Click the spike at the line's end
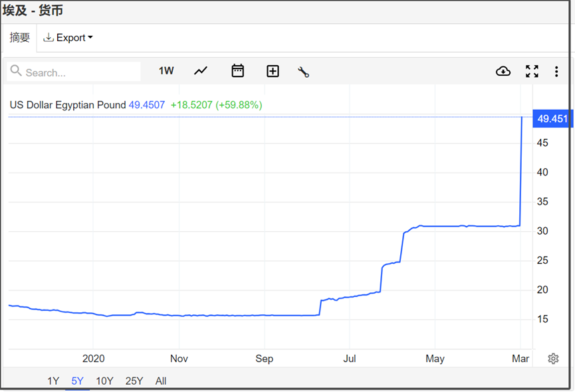This screenshot has width=575, height=392. [521, 173]
